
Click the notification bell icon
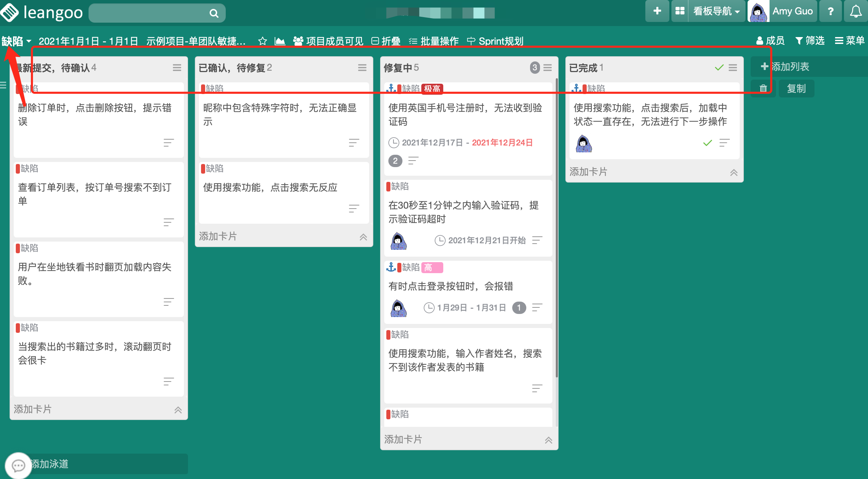856,11
